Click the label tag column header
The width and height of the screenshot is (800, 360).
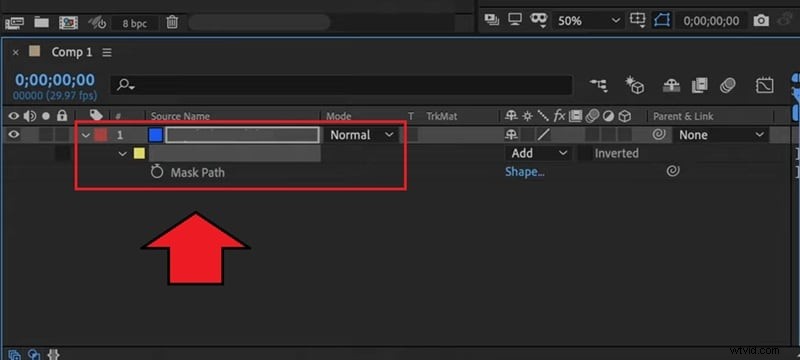(95, 116)
